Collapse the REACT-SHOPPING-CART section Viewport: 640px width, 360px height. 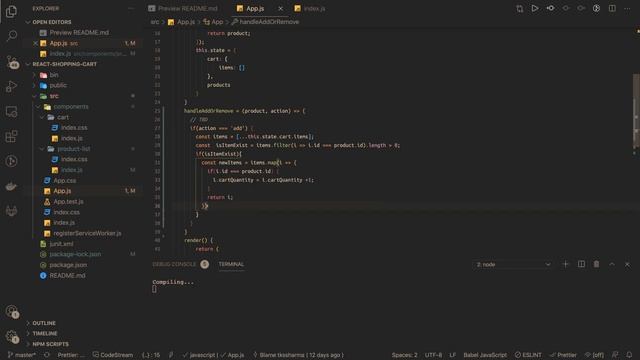click(64, 64)
